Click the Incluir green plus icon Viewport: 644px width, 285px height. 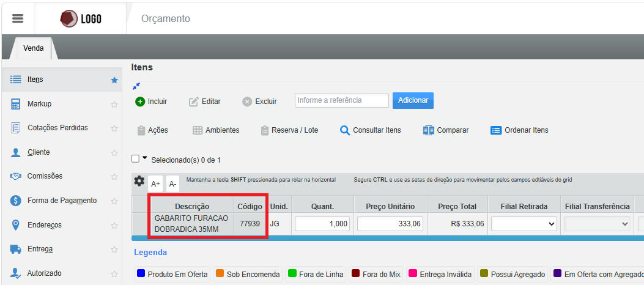click(140, 102)
